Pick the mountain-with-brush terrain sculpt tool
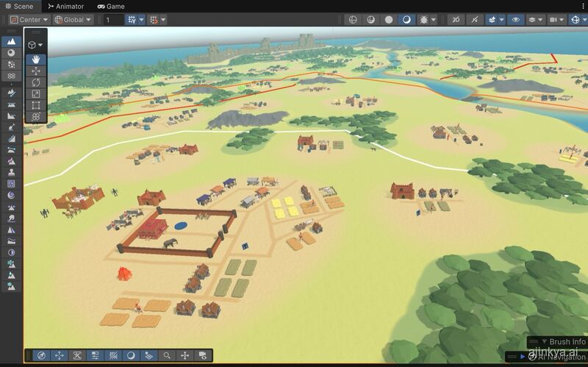 coord(11,93)
